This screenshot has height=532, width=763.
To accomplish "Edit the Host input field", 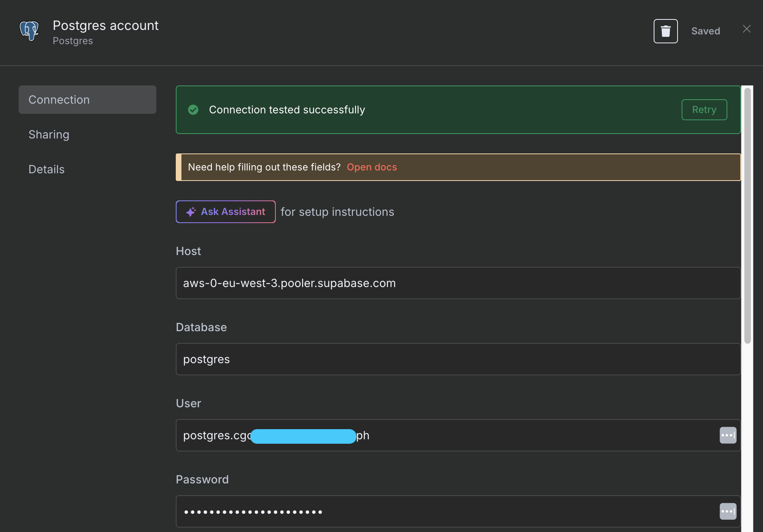I will point(458,283).
